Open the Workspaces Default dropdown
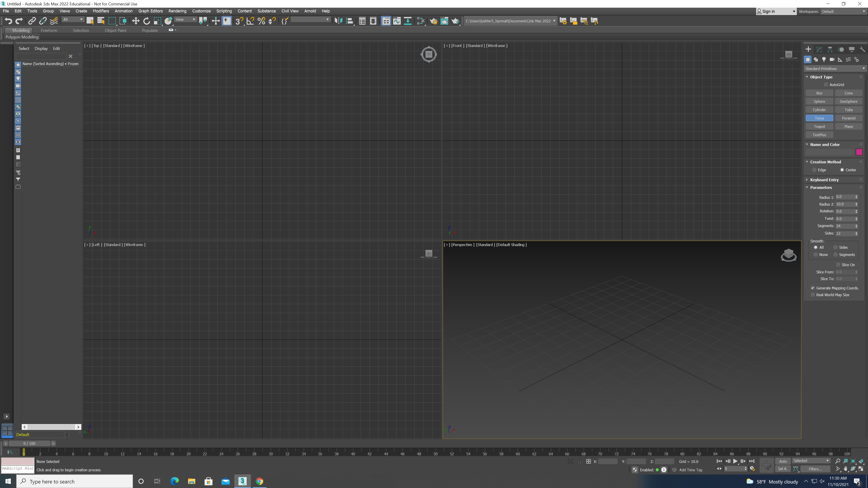This screenshot has width=868, height=488. pos(843,12)
